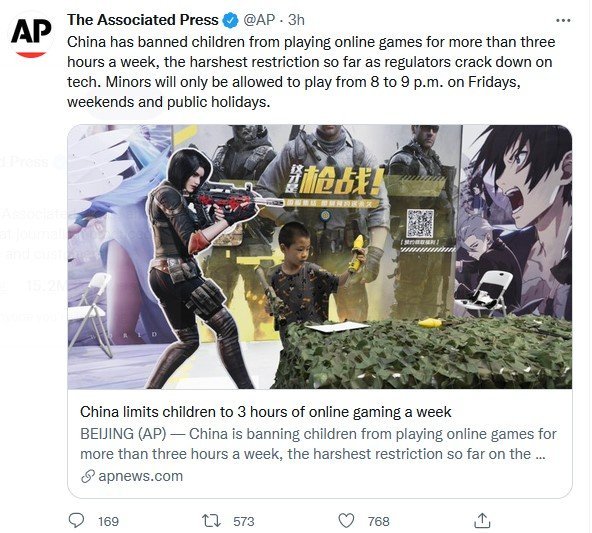The width and height of the screenshot is (592, 533).
Task: Click the @AP handle
Action: coord(259,20)
